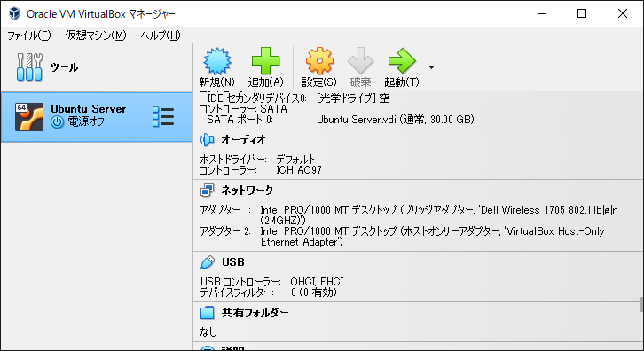
Task: Click the なし shared folders value
Action: pyautogui.click(x=208, y=331)
